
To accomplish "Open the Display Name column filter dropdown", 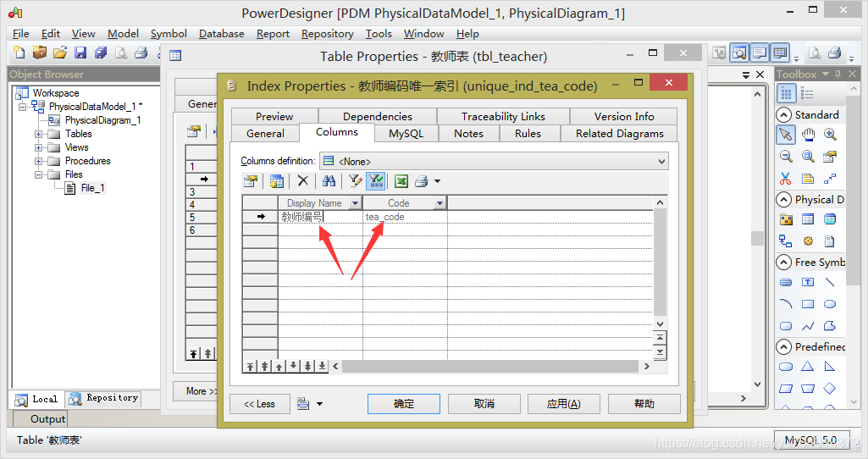I will tap(356, 203).
